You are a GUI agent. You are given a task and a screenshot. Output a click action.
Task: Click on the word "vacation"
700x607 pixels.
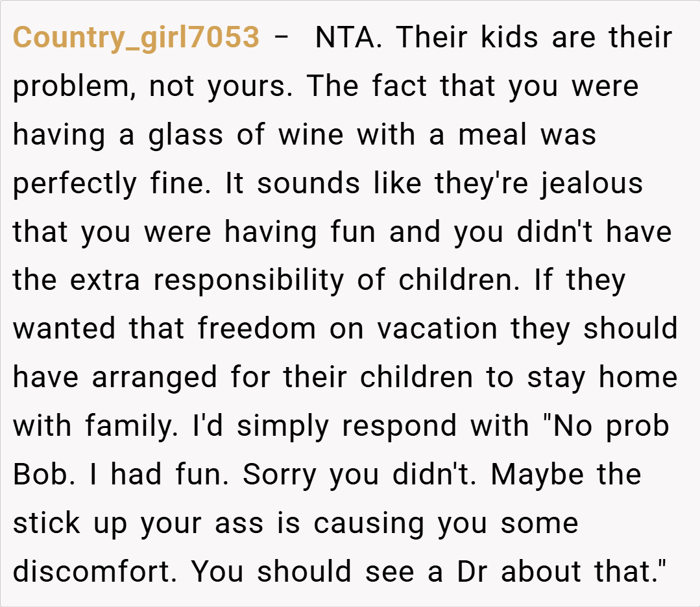point(438,329)
